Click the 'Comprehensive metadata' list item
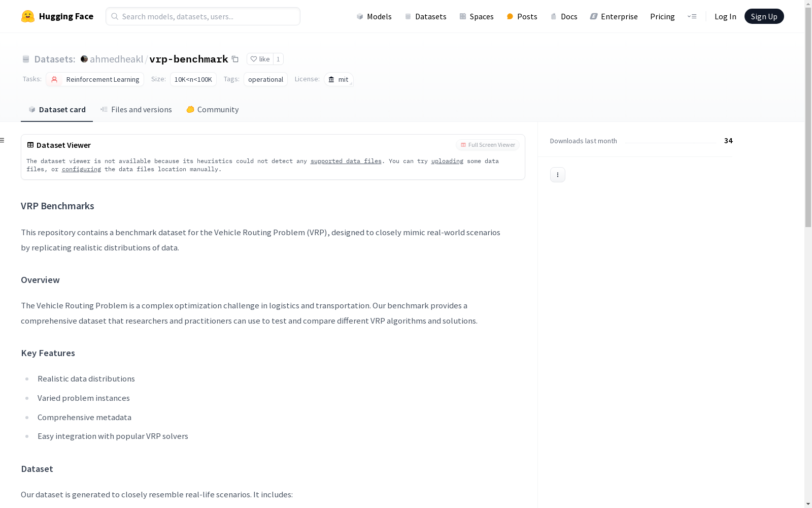 pyautogui.click(x=84, y=417)
